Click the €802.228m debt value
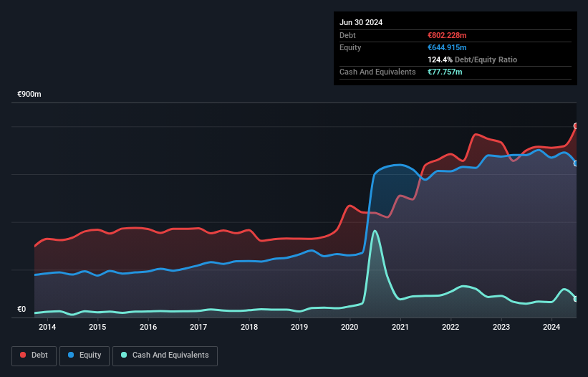Screen dimensions: 588x377 (x=447, y=35)
